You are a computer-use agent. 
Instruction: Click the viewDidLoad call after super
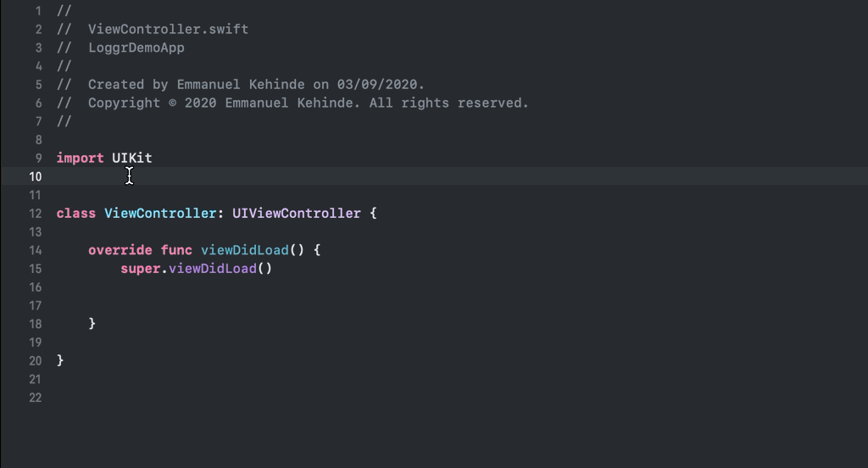[213, 269]
